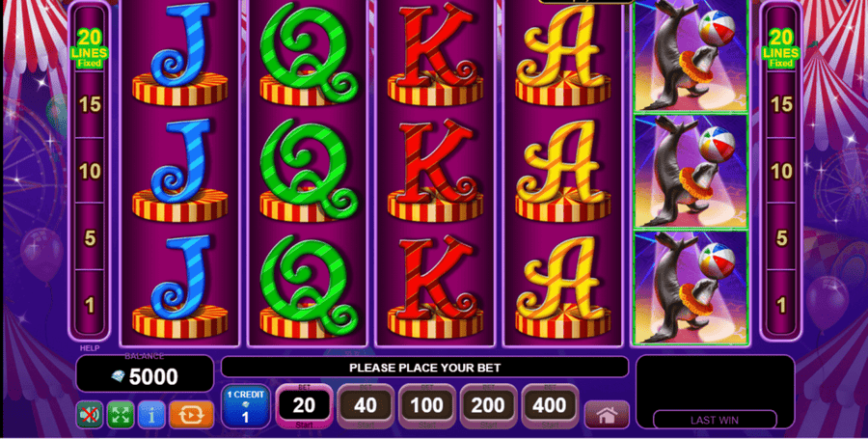Start spin with bet 400
The height and width of the screenshot is (439, 868).
(x=550, y=407)
